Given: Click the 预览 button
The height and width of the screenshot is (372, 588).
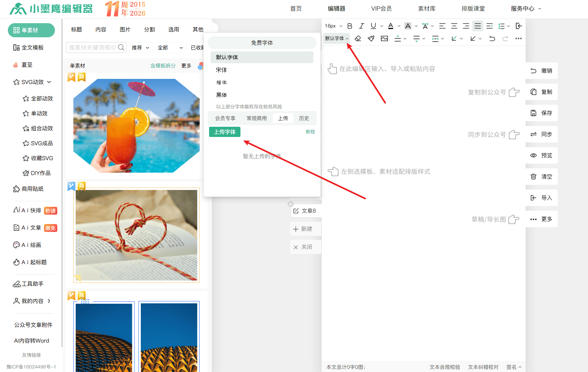Looking at the screenshot, I should tap(542, 155).
